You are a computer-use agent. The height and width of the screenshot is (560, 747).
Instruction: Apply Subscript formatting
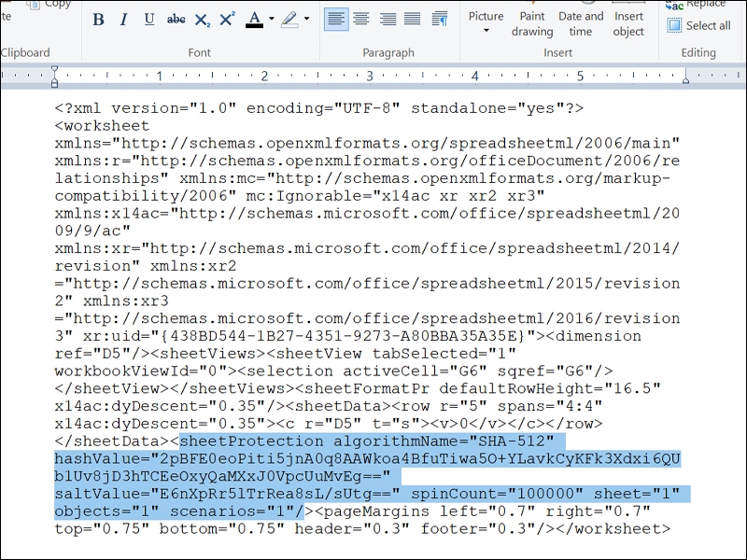202,20
